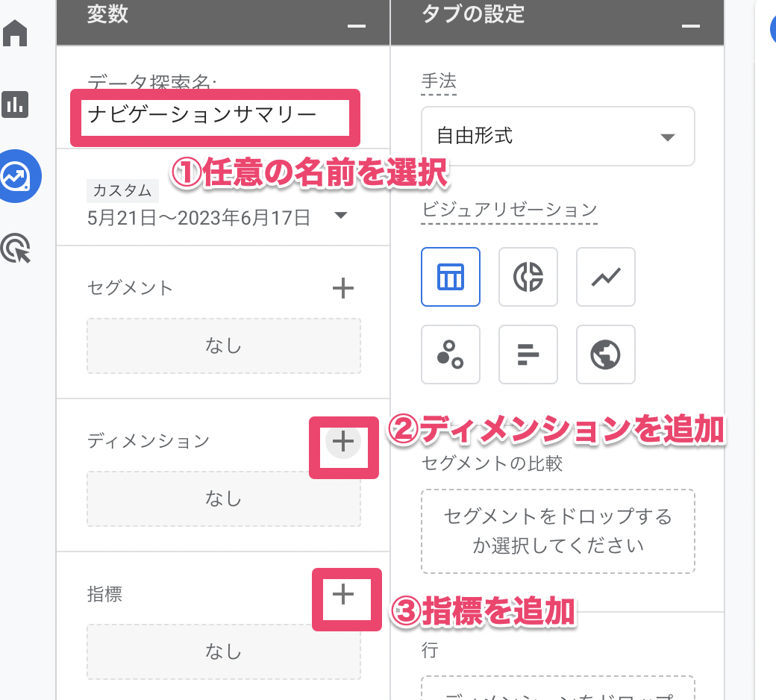Collapse the タブの設定 panel
The image size is (776, 700).
691,25
